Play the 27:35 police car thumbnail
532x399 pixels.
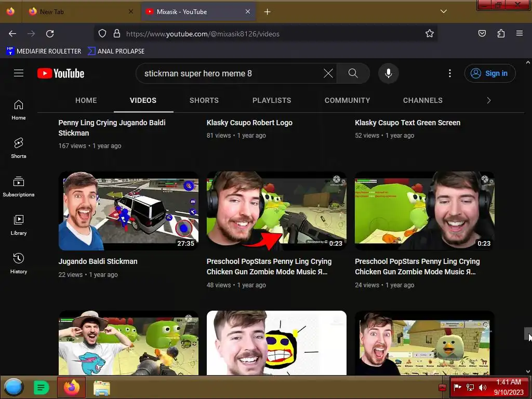(129, 211)
